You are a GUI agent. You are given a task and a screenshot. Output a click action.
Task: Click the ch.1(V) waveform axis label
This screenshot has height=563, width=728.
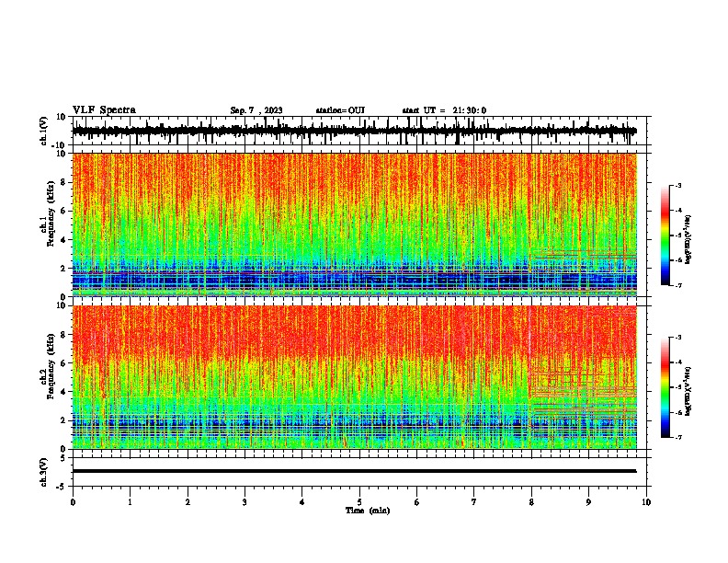44,131
